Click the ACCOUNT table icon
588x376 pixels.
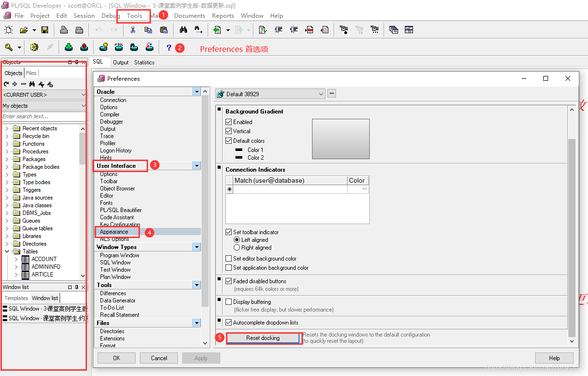25,259
